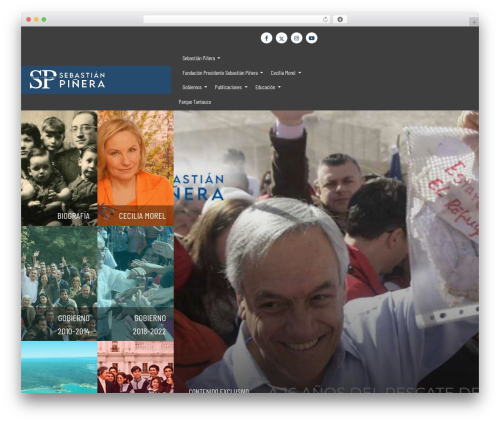
Task: Click the red close window button
Action: tap(29, 20)
